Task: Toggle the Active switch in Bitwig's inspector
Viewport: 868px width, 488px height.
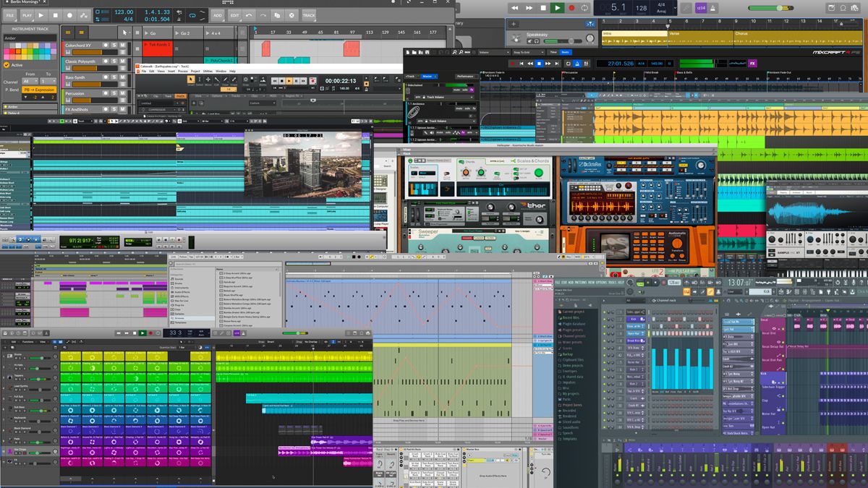Action: [6, 64]
